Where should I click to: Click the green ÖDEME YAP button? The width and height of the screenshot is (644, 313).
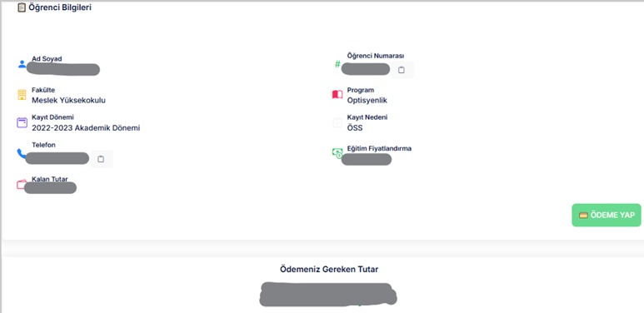click(x=607, y=215)
